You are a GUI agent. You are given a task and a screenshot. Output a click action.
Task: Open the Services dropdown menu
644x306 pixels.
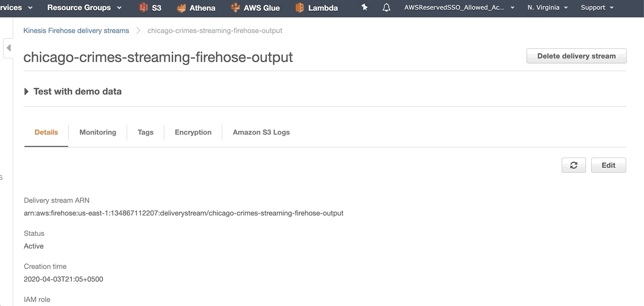point(16,8)
